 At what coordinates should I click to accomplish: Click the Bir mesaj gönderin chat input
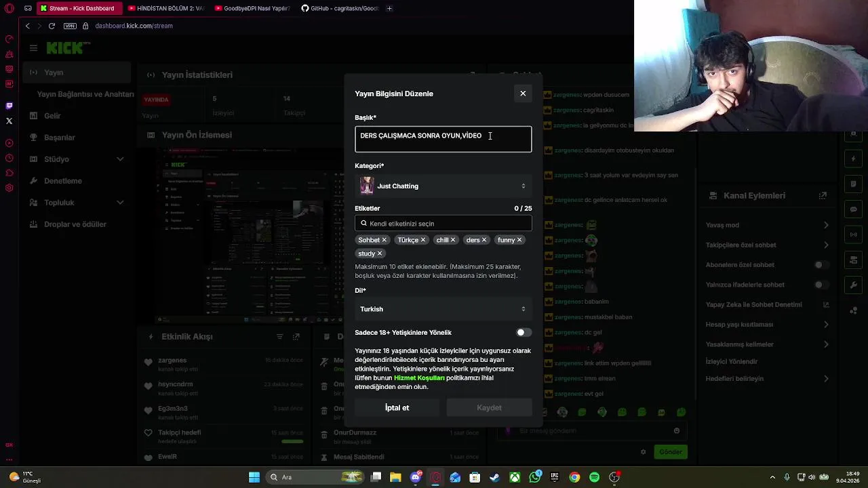tap(593, 430)
